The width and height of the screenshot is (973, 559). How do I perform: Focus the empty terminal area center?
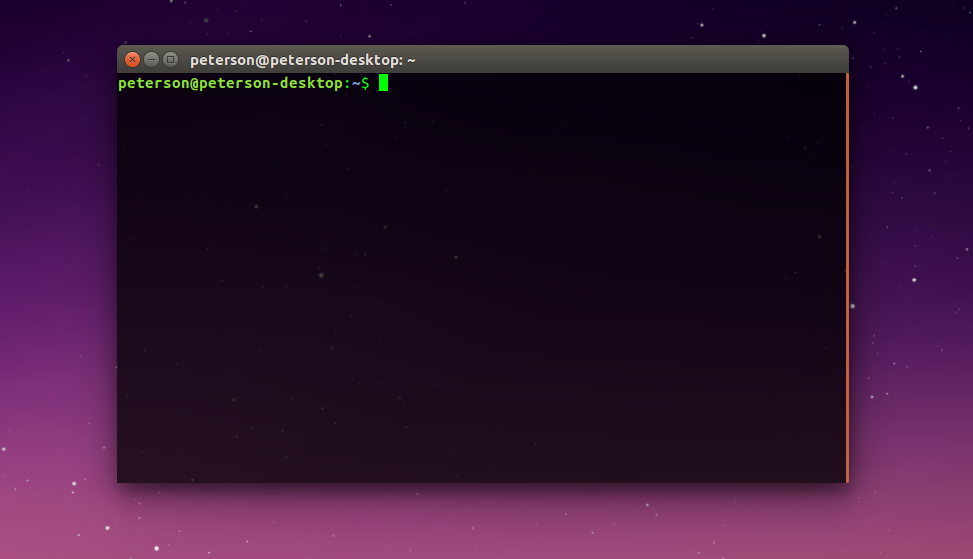[x=480, y=280]
